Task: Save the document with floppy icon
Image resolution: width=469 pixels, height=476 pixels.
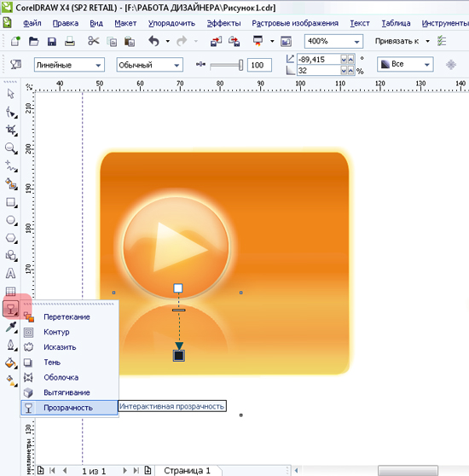Action: [52, 41]
